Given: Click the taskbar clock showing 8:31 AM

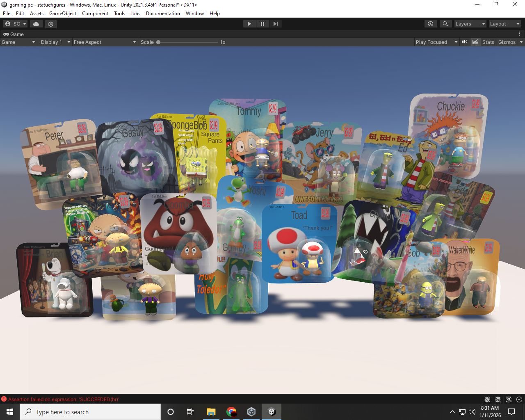Looking at the screenshot, I should (490, 412).
